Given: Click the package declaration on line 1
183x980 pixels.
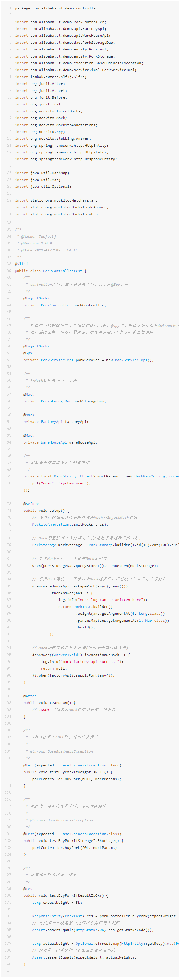Looking at the screenshot, I should (x=57, y=8).
